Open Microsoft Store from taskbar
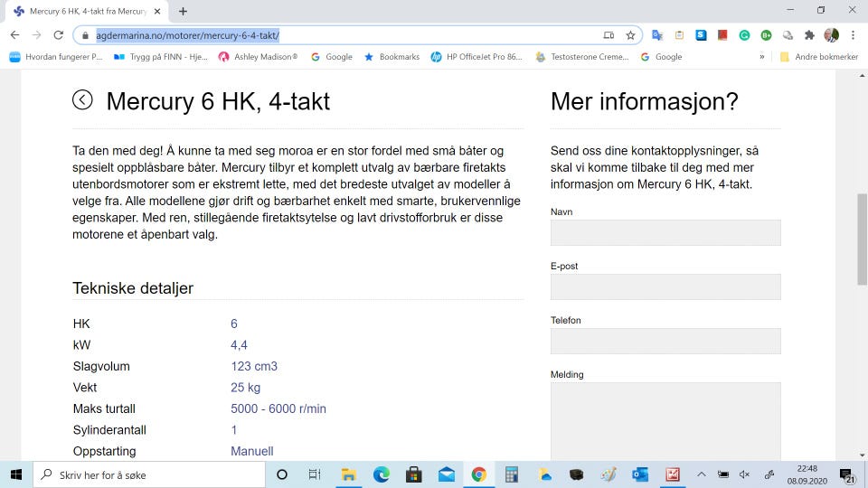Screen dimensions: 868x488 [x=413, y=474]
